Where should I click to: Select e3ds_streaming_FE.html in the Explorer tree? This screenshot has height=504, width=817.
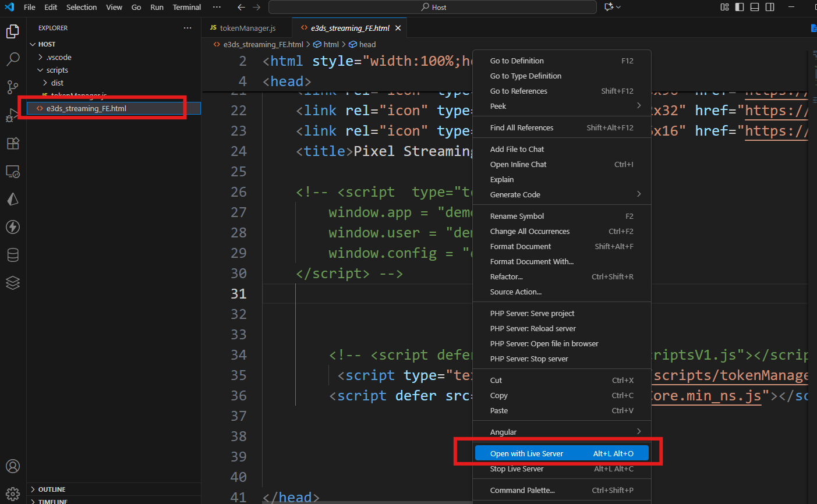pyautogui.click(x=114, y=108)
